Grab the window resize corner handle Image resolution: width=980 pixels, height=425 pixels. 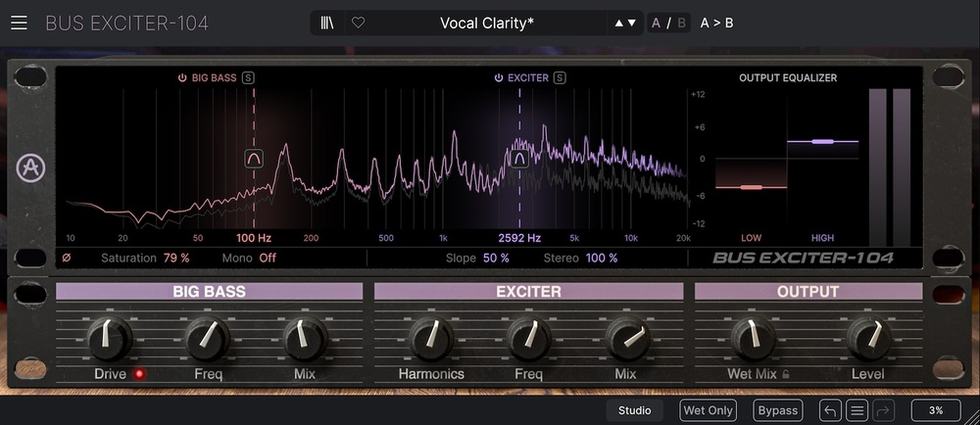tap(972, 417)
